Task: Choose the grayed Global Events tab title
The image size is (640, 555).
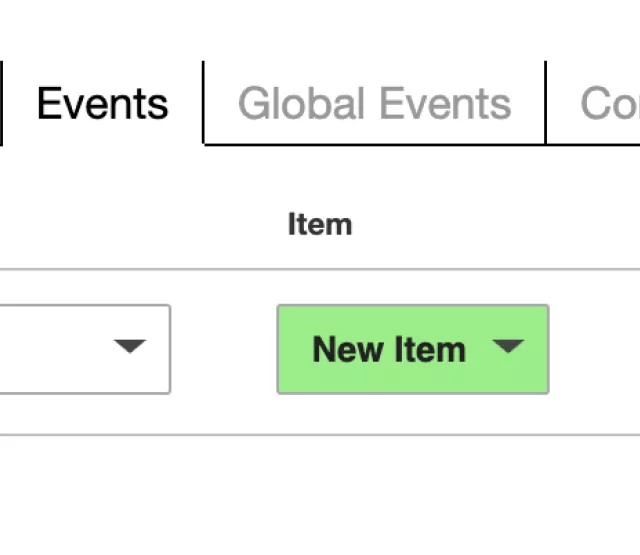Action: click(374, 104)
